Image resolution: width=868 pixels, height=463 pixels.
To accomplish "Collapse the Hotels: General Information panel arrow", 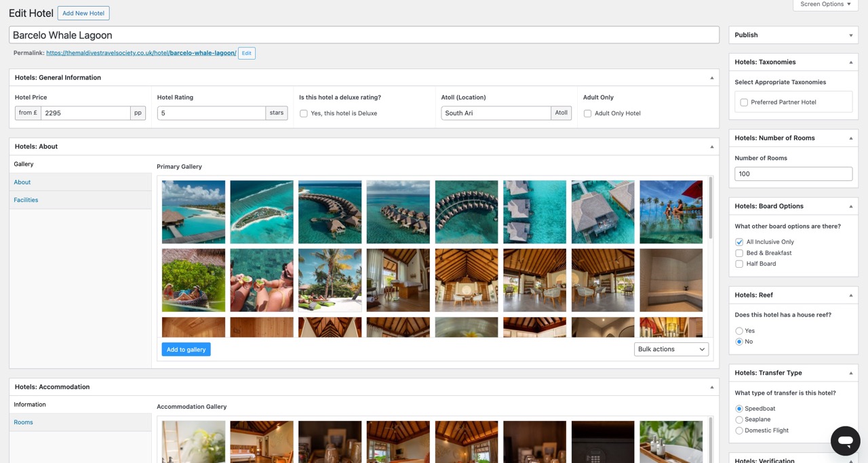I will [x=711, y=78].
